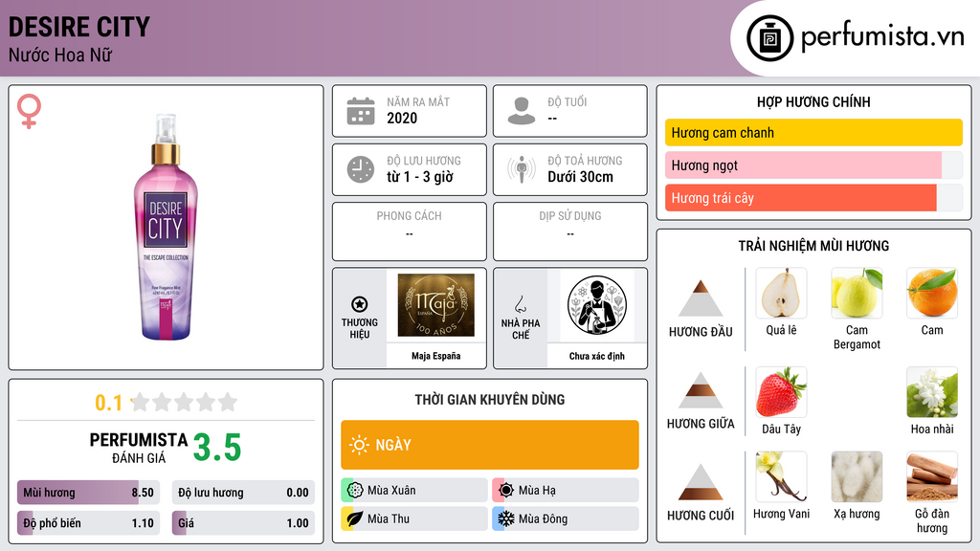Click the Giá 1.00 score bar
Viewport: 980px width, 551px height.
point(243,523)
